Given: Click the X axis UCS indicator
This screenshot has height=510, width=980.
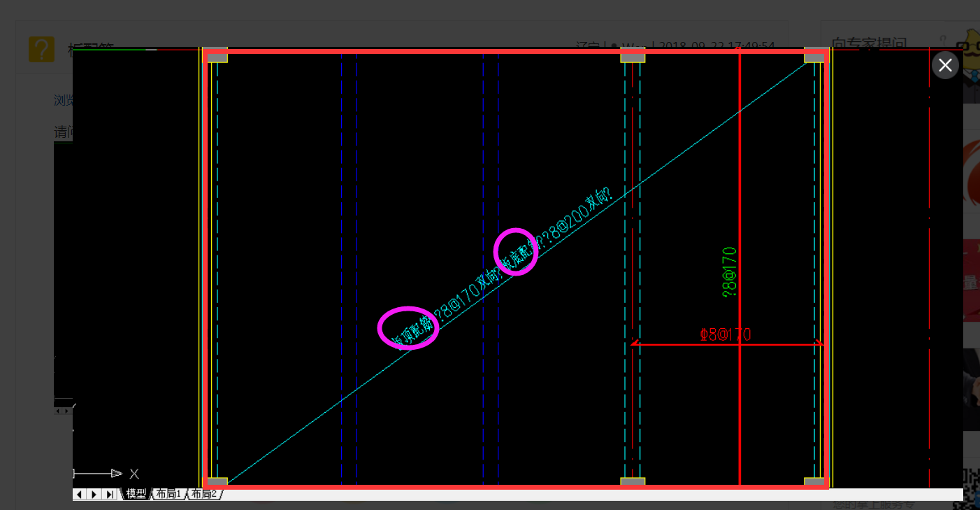Looking at the screenshot, I should pos(106,474).
